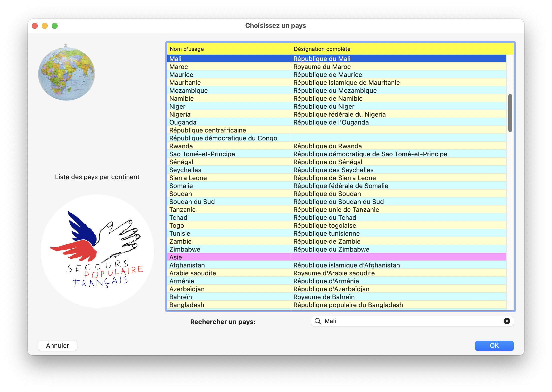552x392 pixels.
Task: Select the Mozambique row
Action: pos(337,90)
